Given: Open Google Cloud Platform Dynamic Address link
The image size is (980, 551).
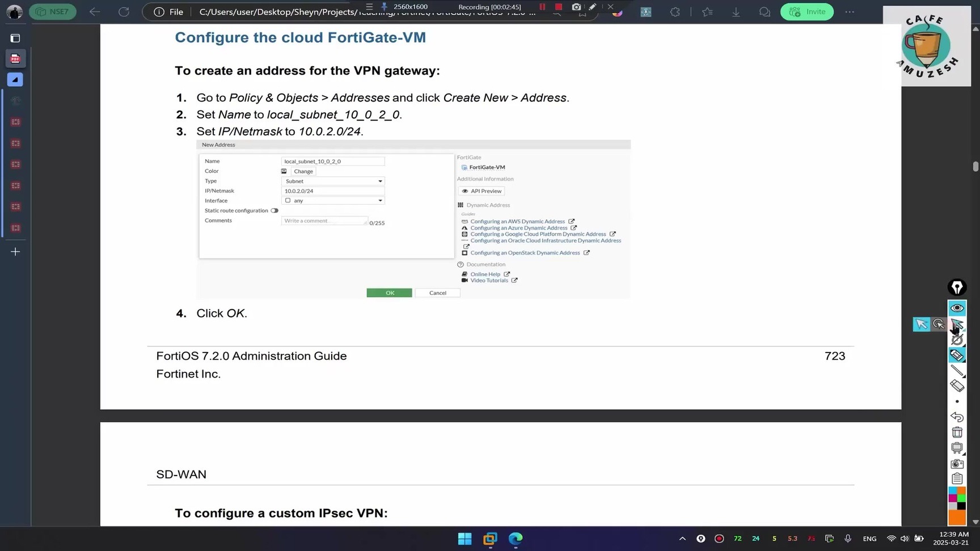Looking at the screenshot, I should point(538,234).
